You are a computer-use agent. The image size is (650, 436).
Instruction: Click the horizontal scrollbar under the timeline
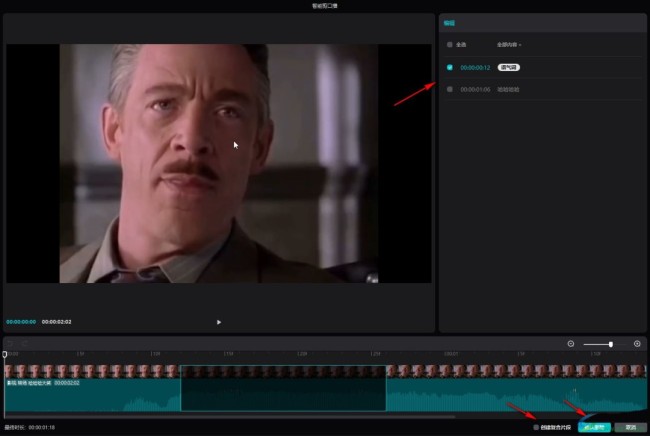click(230, 417)
